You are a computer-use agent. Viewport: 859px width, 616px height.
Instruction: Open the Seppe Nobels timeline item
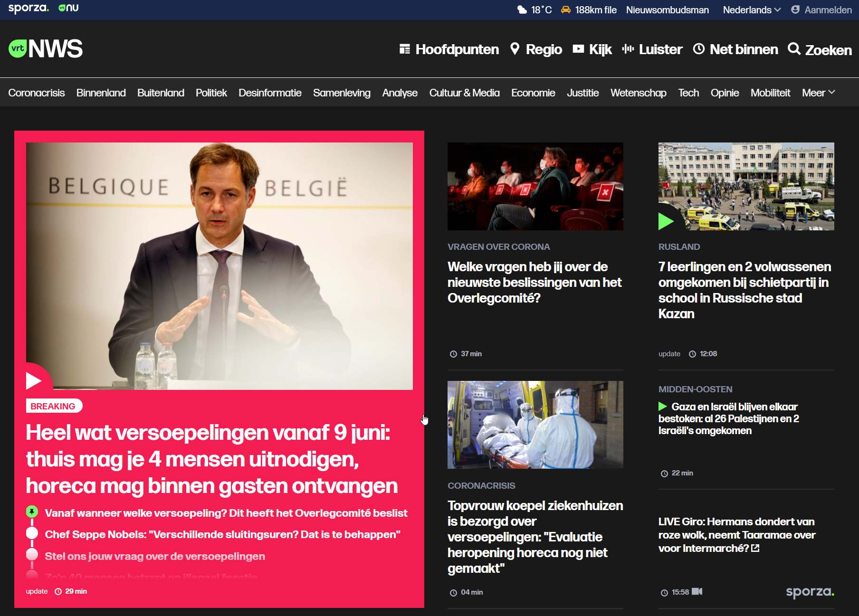[222, 534]
